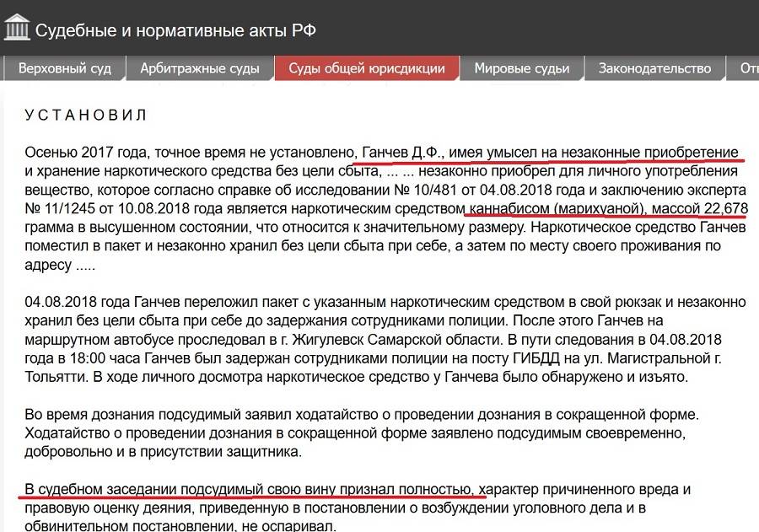Click the words в присутствии защитника
Screen dimensions: 759x532
pos(214,452)
